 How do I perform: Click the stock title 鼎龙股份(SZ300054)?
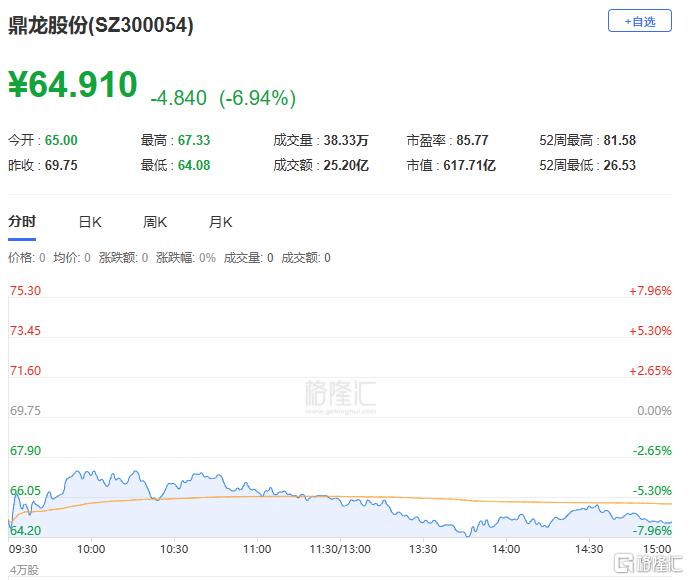coord(101,25)
